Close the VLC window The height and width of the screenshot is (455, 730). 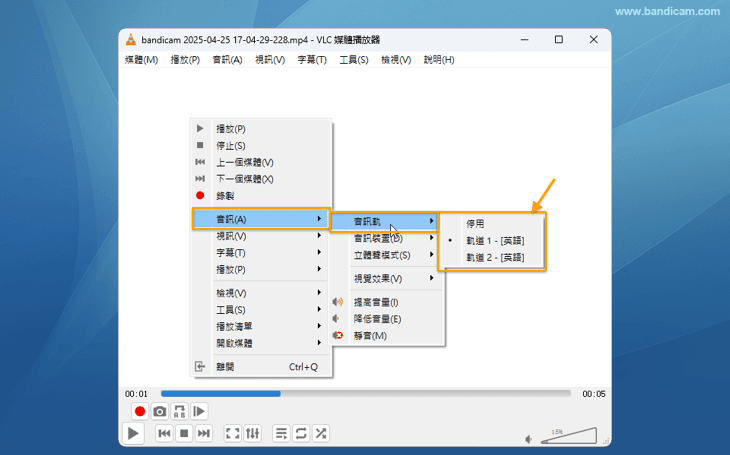click(x=594, y=40)
